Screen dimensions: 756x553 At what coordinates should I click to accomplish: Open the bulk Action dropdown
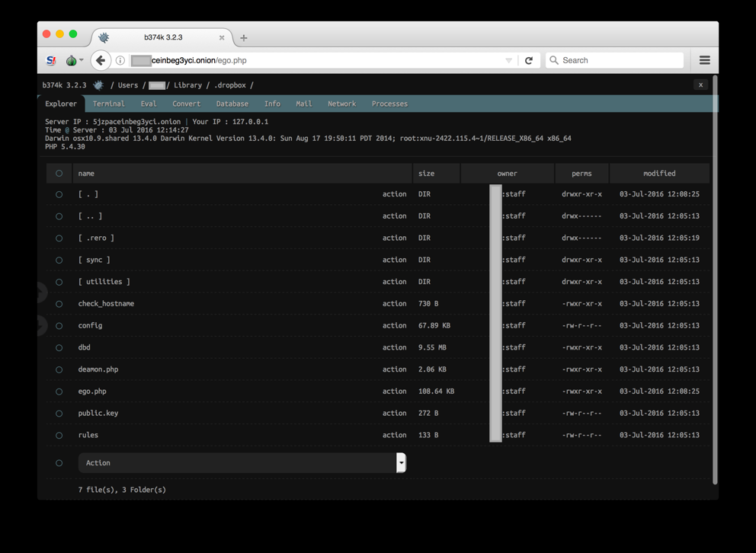(x=242, y=463)
